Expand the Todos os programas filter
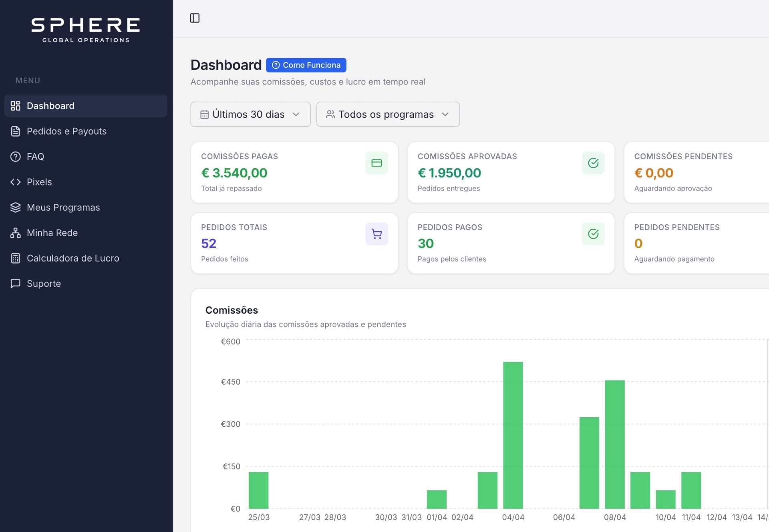 click(x=387, y=114)
